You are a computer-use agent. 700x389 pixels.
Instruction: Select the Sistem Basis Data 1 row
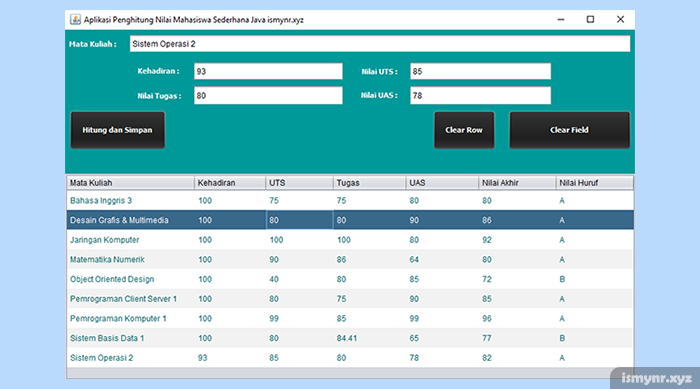[x=350, y=338]
